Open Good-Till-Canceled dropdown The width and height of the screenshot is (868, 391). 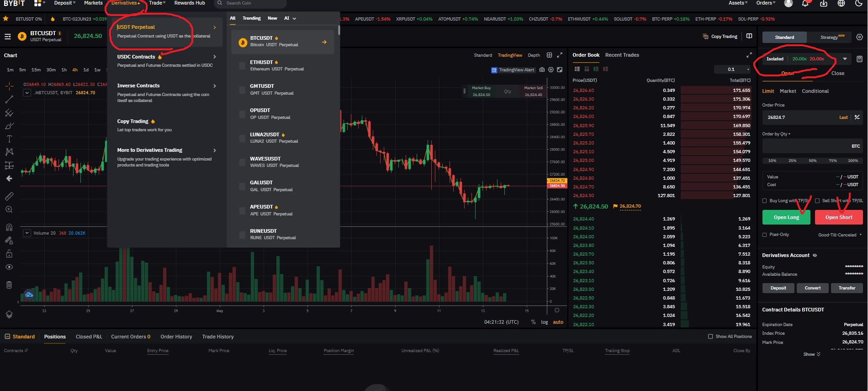coord(840,235)
